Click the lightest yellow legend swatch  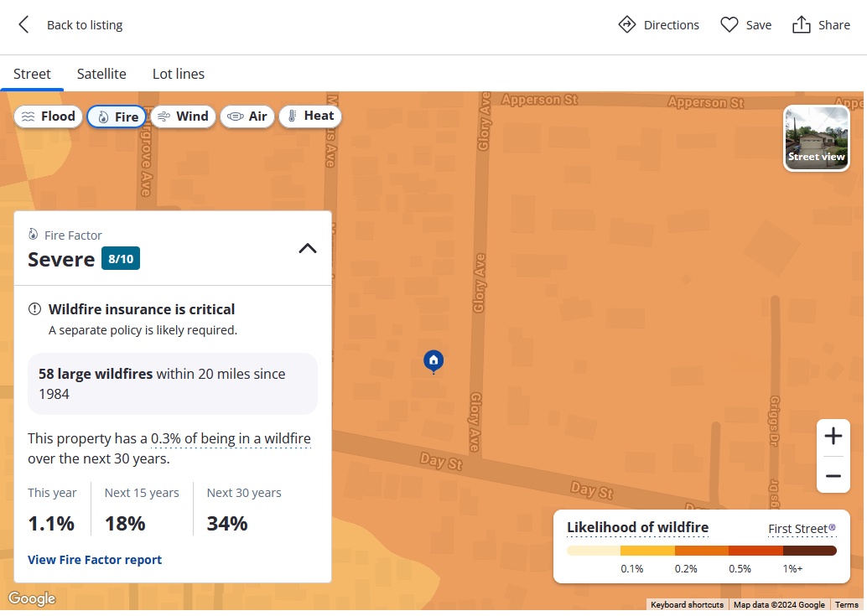pyautogui.click(x=594, y=551)
